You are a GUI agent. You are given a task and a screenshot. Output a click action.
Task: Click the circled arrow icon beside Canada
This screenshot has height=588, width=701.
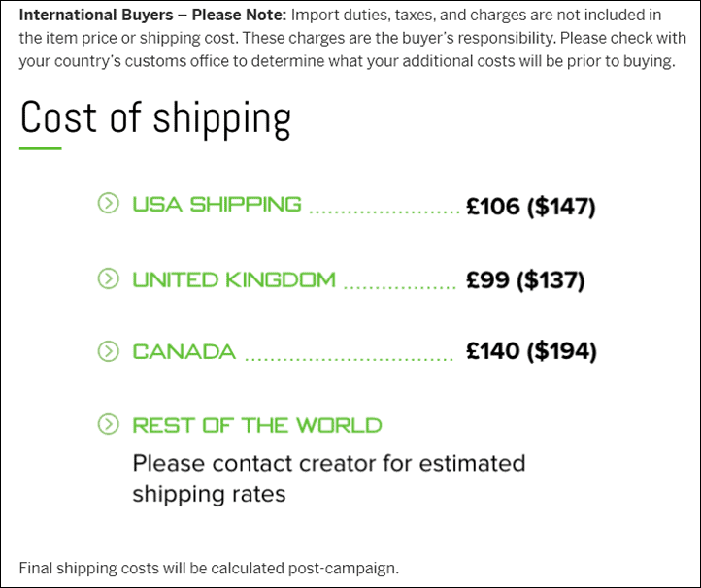tap(108, 351)
